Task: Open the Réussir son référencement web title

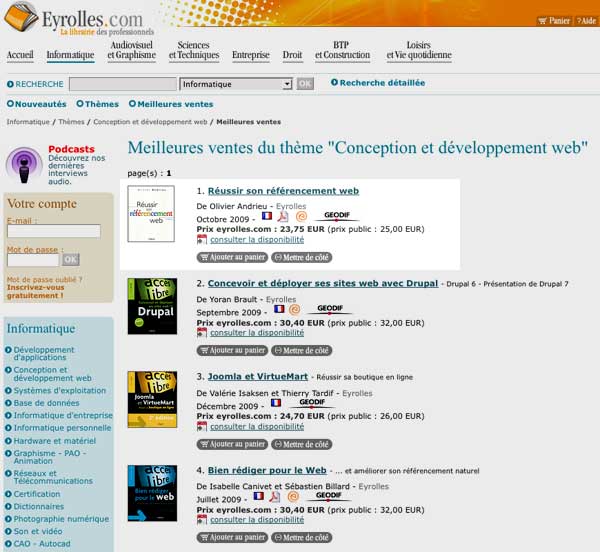Action: coord(283,191)
